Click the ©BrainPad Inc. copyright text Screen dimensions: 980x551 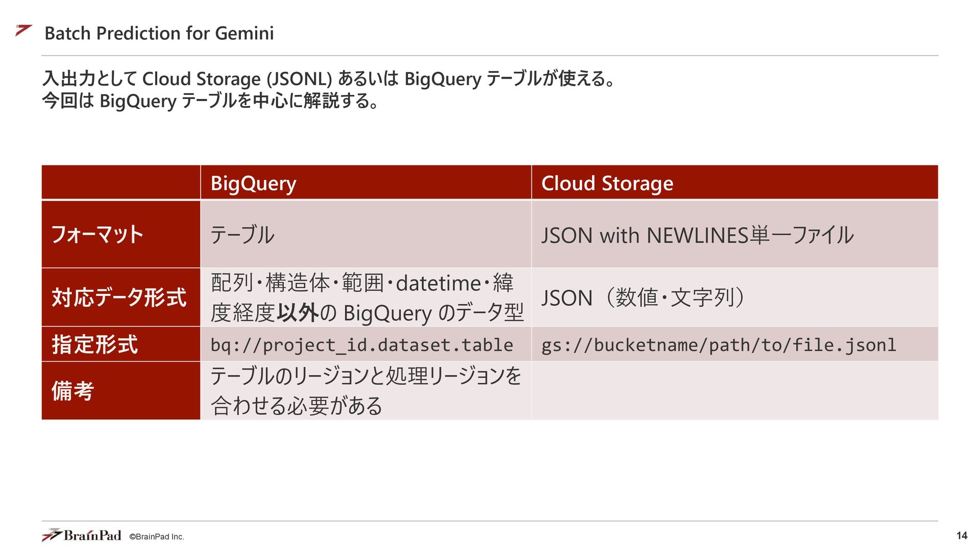(x=157, y=537)
